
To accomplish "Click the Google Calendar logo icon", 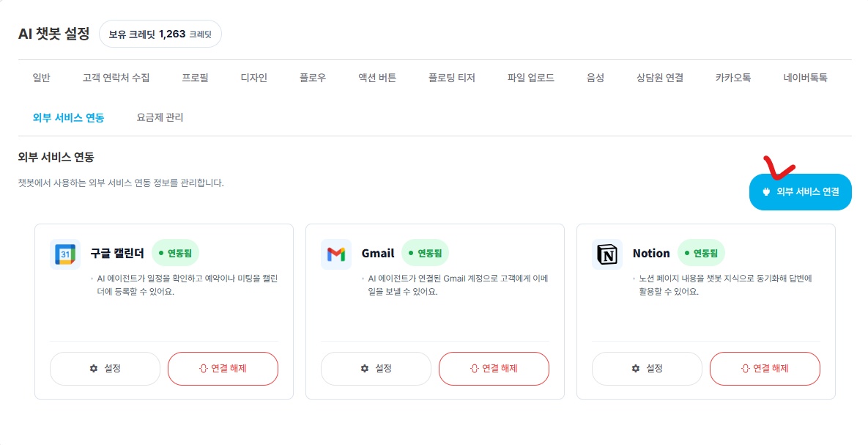I will pyautogui.click(x=65, y=254).
